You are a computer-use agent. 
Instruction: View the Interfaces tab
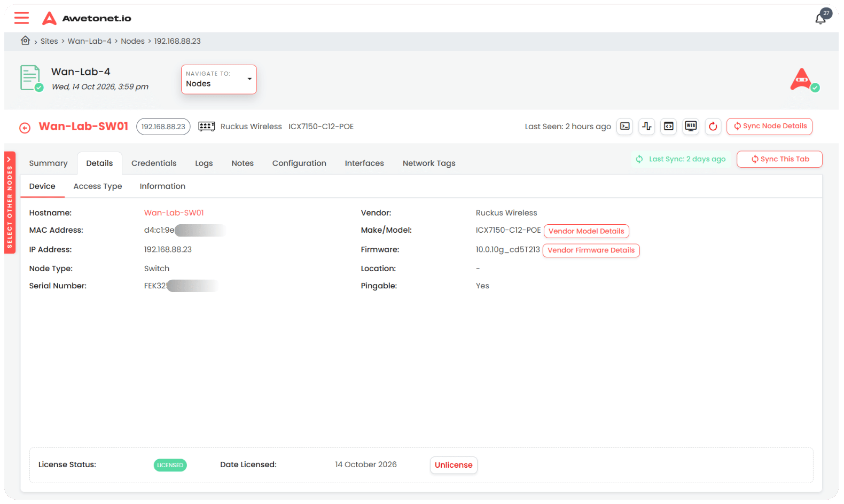(364, 163)
